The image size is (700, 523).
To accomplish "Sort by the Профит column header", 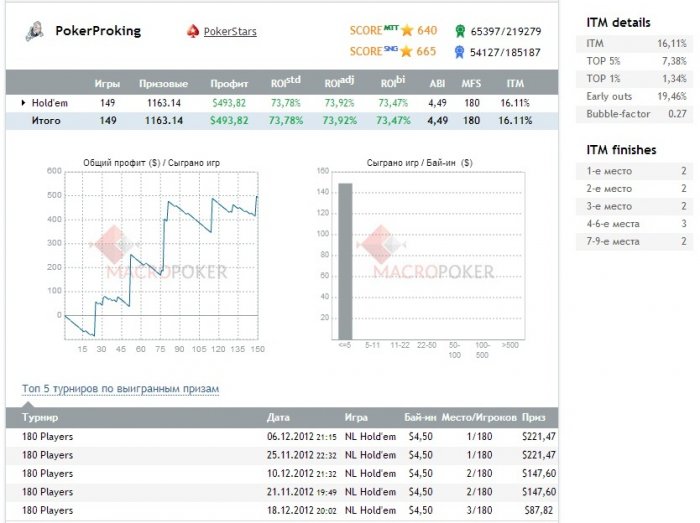I will pyautogui.click(x=229, y=84).
